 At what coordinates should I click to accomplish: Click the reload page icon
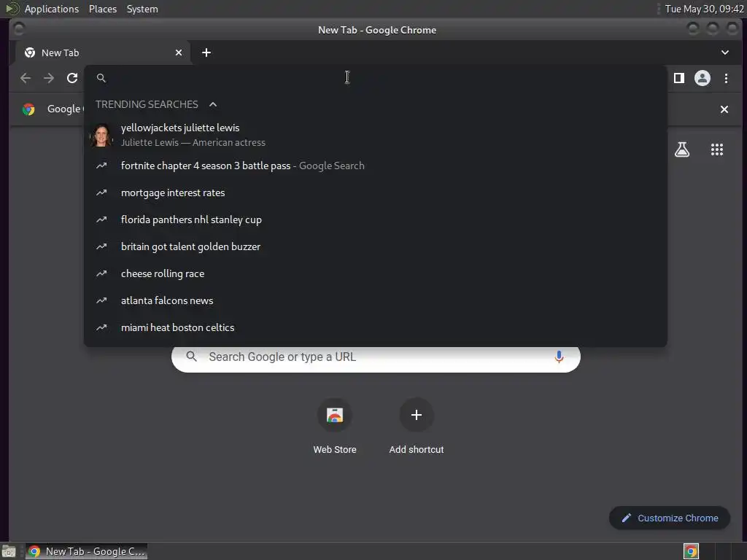tap(72, 78)
